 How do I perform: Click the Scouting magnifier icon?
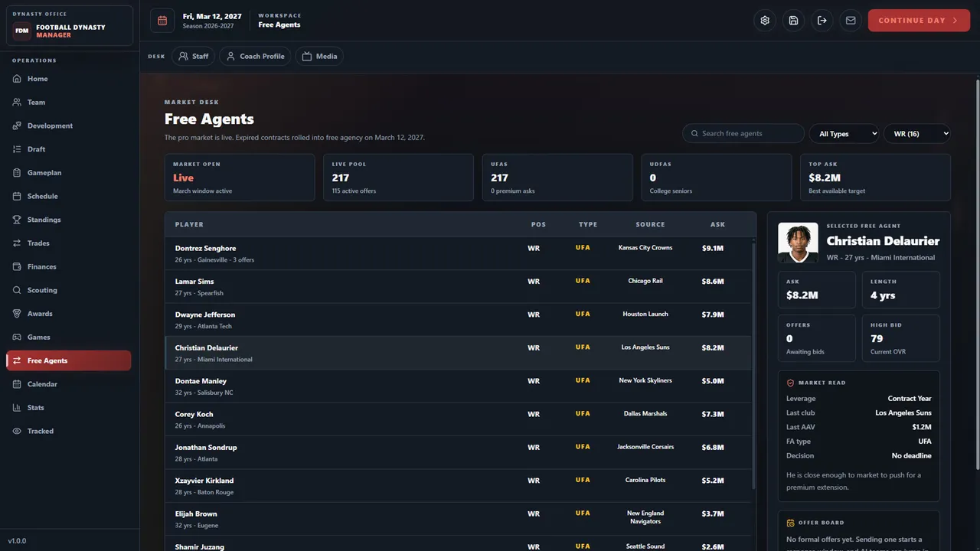point(17,290)
